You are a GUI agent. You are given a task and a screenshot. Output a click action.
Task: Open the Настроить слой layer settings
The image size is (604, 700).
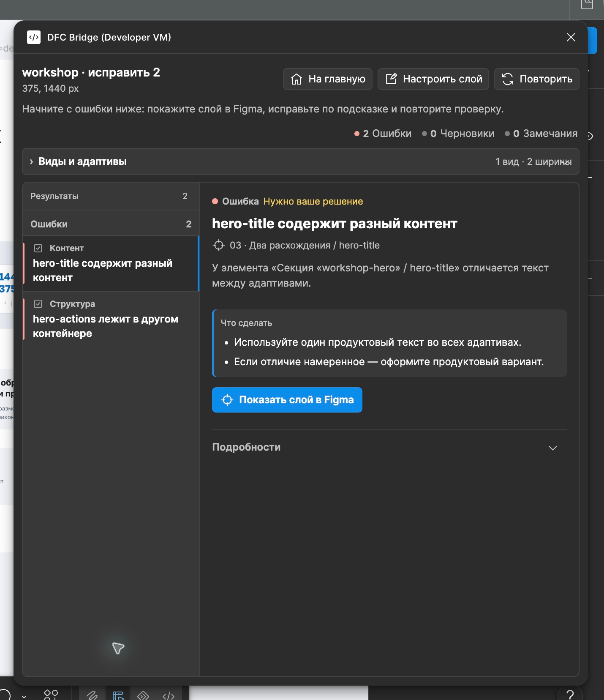tap(433, 79)
